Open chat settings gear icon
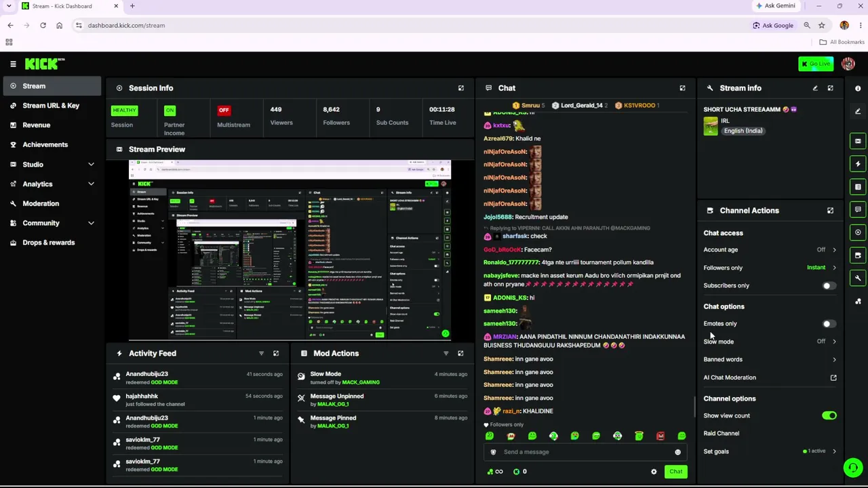 click(x=654, y=472)
